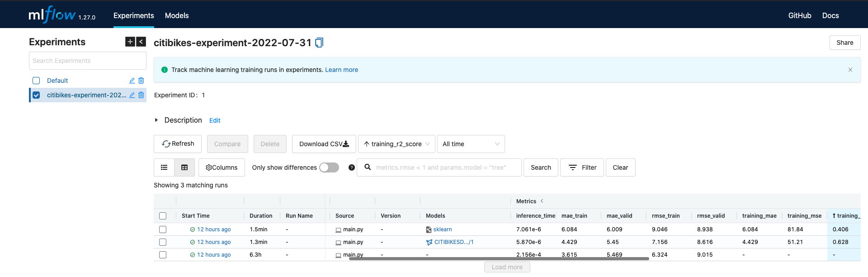
Task: Open the Learn more link
Action: tap(341, 70)
